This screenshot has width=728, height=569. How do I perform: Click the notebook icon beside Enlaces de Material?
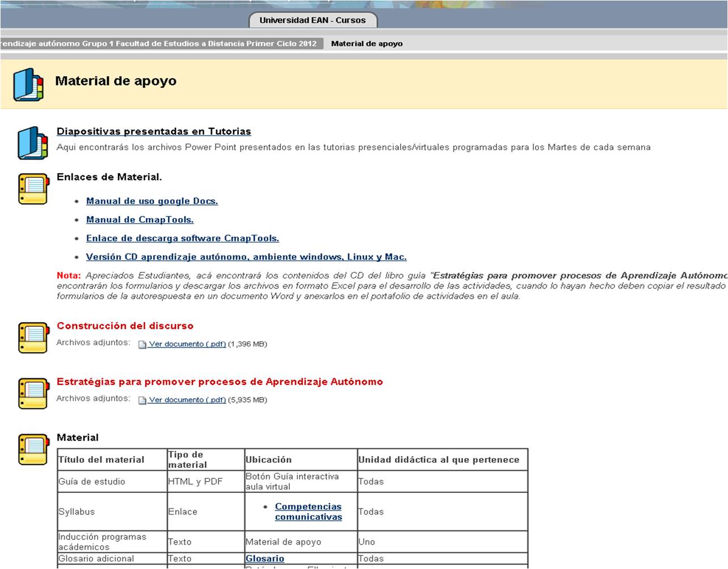(x=33, y=189)
